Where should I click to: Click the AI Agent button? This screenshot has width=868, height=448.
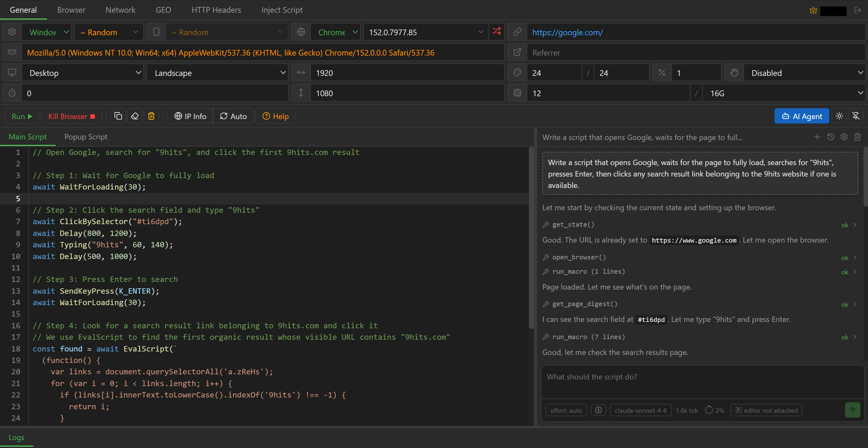click(802, 116)
